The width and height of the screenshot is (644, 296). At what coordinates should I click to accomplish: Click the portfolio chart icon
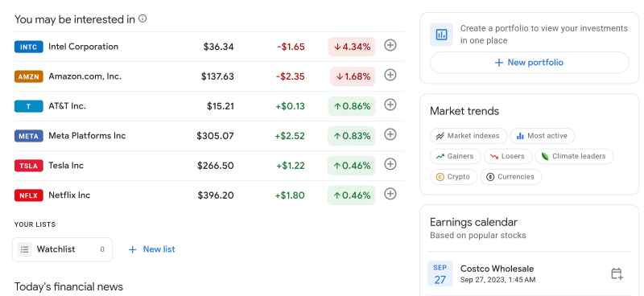(441, 35)
